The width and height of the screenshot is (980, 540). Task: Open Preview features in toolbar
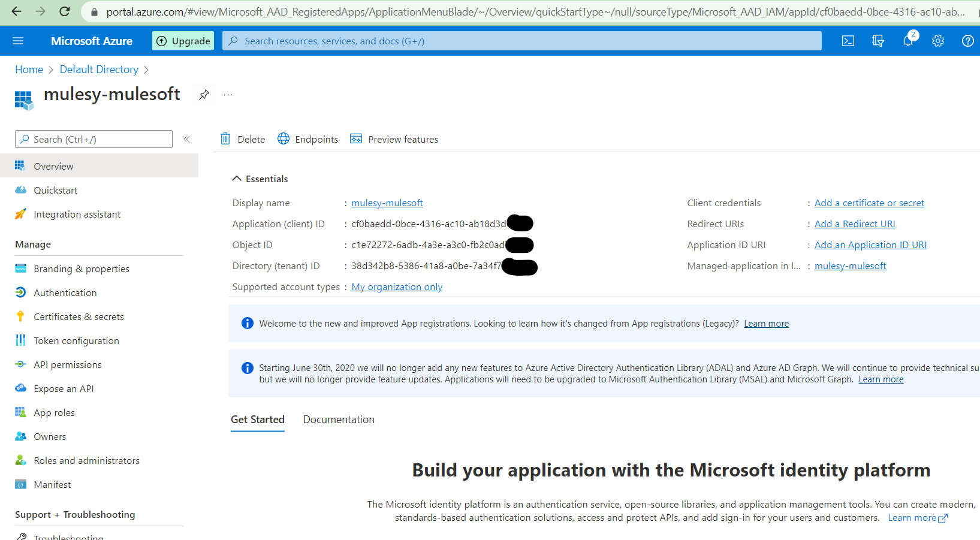(x=394, y=139)
